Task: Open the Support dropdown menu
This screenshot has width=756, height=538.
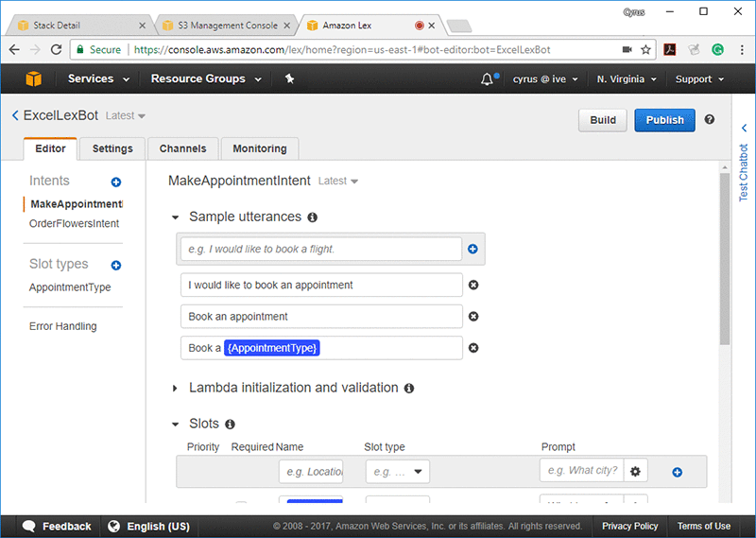Action: click(699, 79)
